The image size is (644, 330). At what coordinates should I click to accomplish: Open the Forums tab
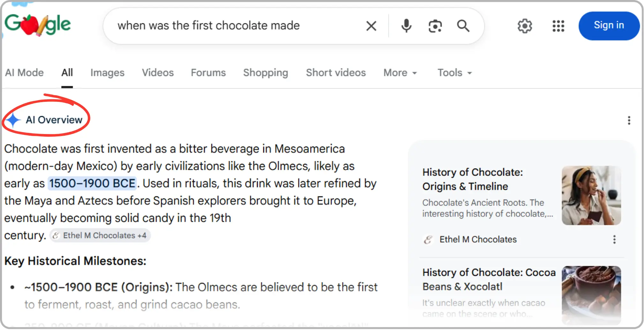click(x=208, y=73)
